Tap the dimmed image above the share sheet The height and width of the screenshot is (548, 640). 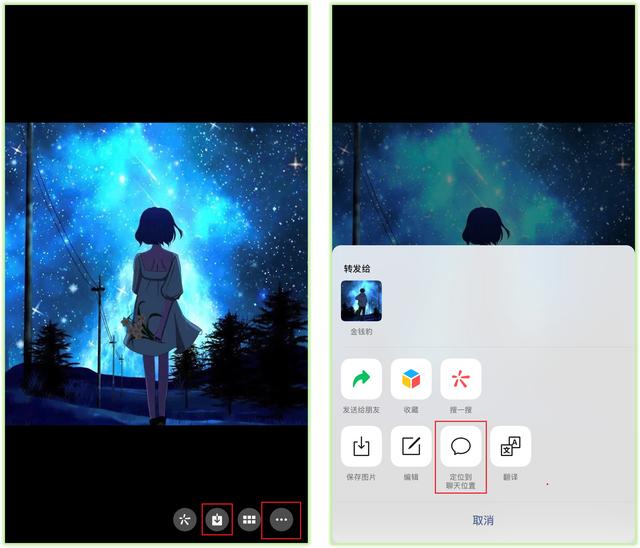pyautogui.click(x=483, y=180)
